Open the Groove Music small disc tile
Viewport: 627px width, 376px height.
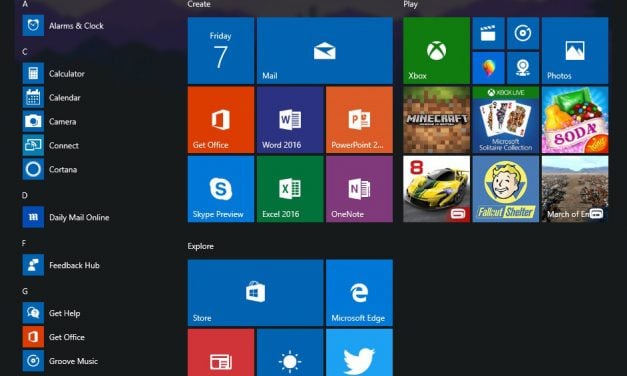[x=523, y=33]
